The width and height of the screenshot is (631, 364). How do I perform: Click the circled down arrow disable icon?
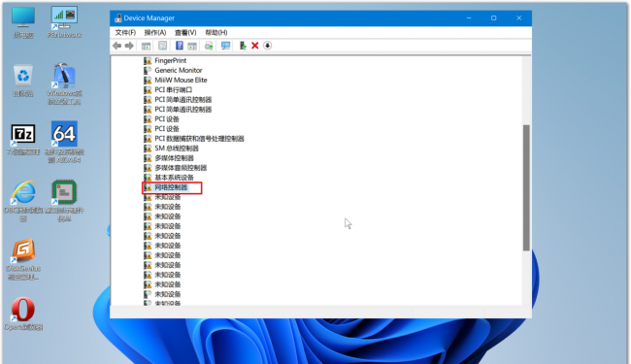[268, 46]
